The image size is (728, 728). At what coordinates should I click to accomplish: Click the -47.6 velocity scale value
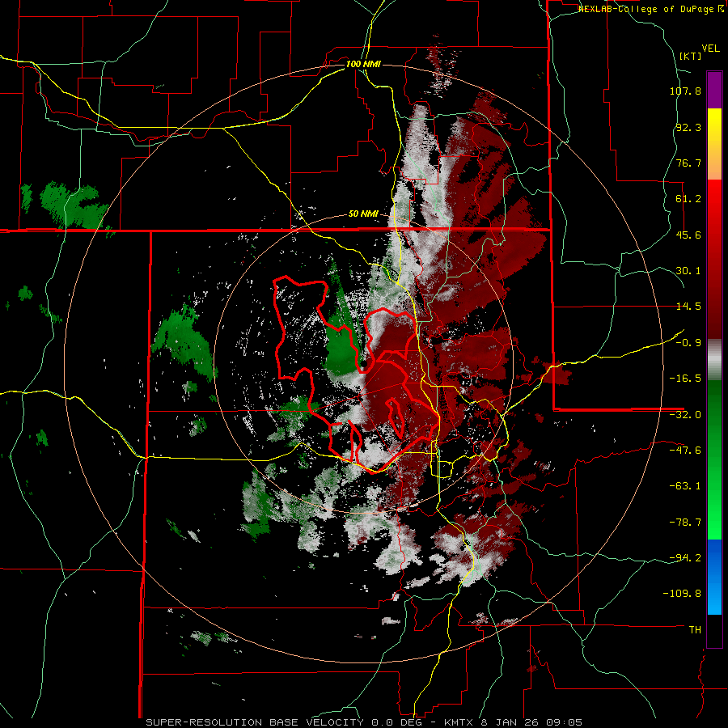tap(685, 451)
